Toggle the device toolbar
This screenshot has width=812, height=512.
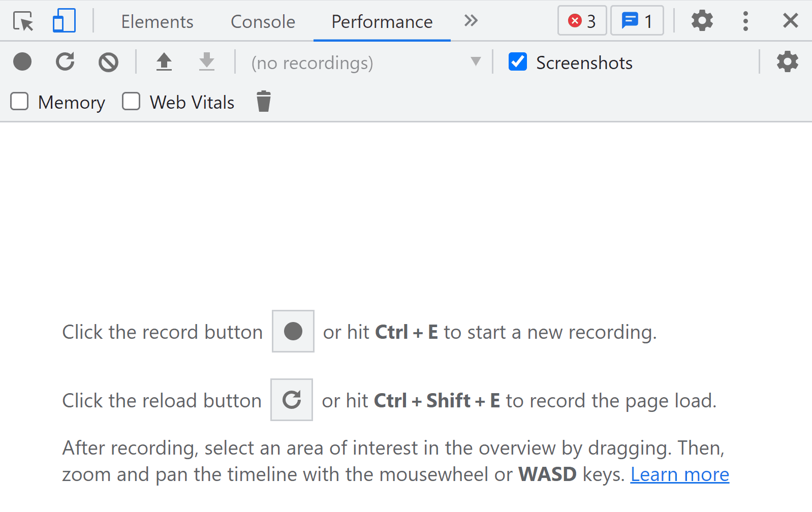(64, 21)
